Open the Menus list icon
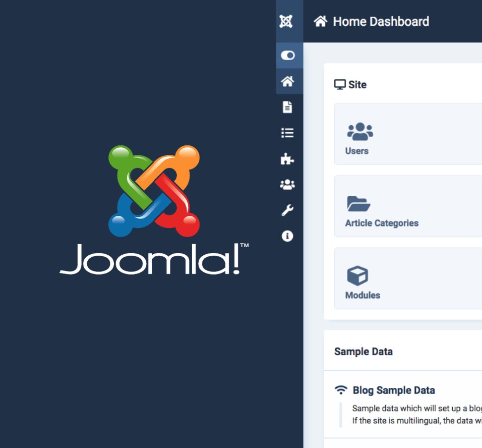 pyautogui.click(x=287, y=133)
